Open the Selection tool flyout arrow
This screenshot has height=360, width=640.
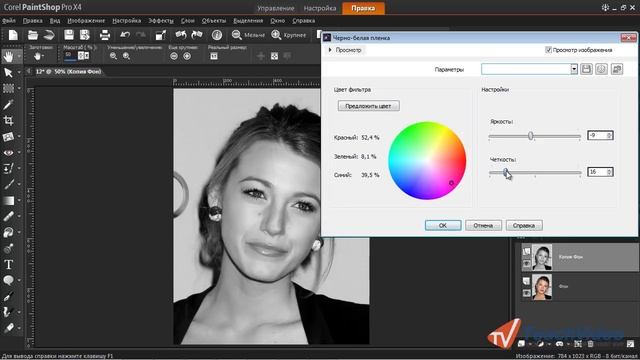tap(19, 88)
